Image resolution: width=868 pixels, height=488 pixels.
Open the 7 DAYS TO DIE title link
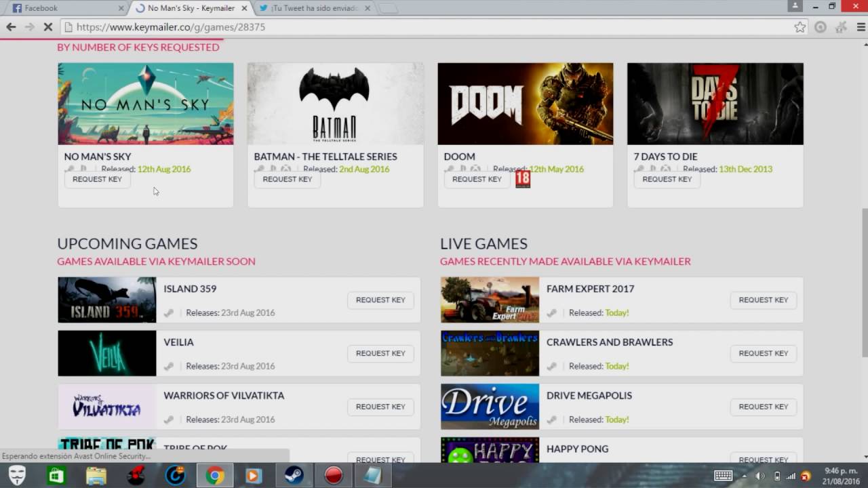(x=665, y=157)
